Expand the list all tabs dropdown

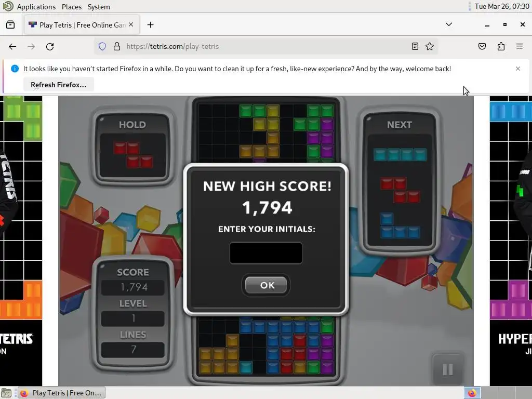[x=448, y=24]
